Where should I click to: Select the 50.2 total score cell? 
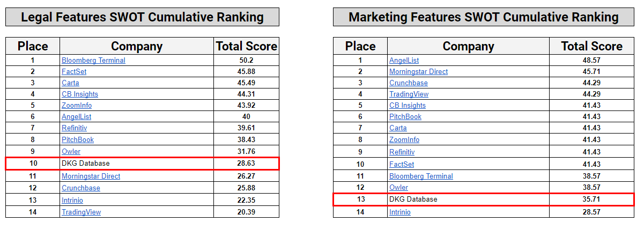point(246,61)
